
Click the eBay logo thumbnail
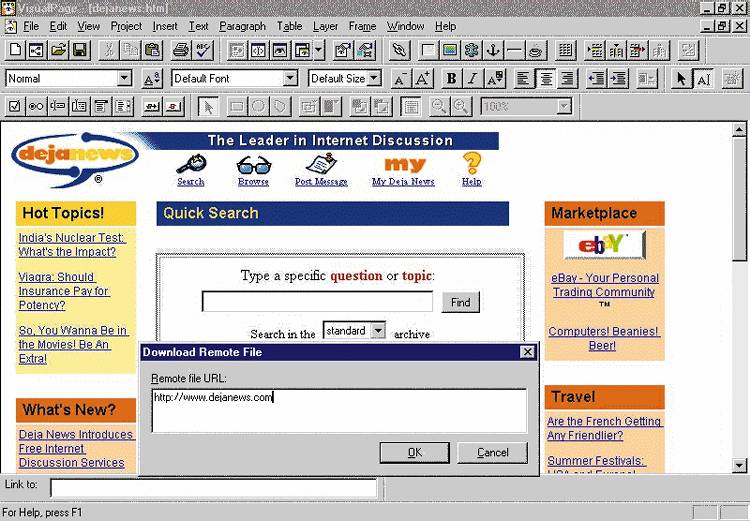tap(604, 244)
